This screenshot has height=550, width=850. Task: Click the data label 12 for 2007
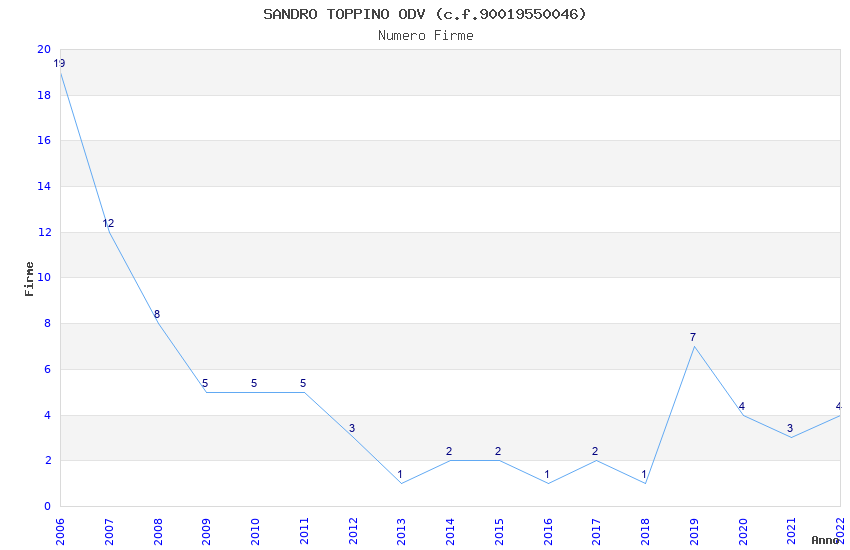tap(108, 223)
